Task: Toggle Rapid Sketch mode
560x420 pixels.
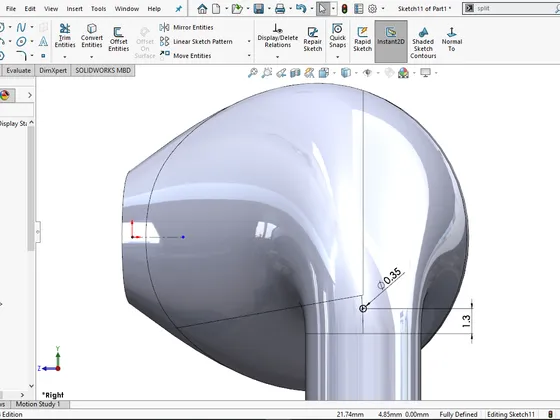Action: click(x=362, y=39)
